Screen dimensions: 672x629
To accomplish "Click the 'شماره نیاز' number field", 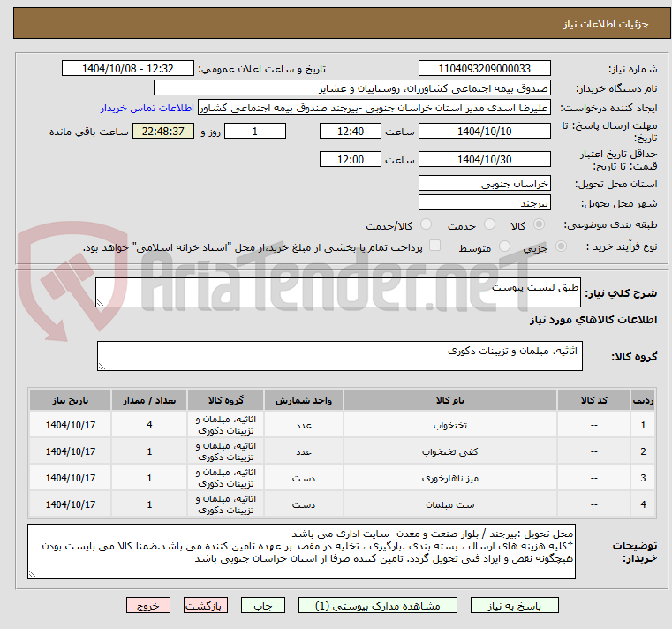I will pos(484,69).
